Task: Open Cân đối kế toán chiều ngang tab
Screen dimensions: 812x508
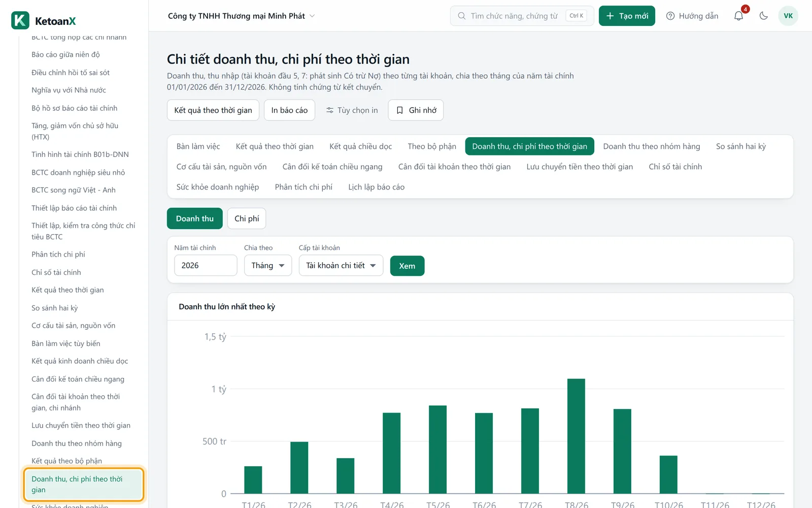Action: point(332,167)
